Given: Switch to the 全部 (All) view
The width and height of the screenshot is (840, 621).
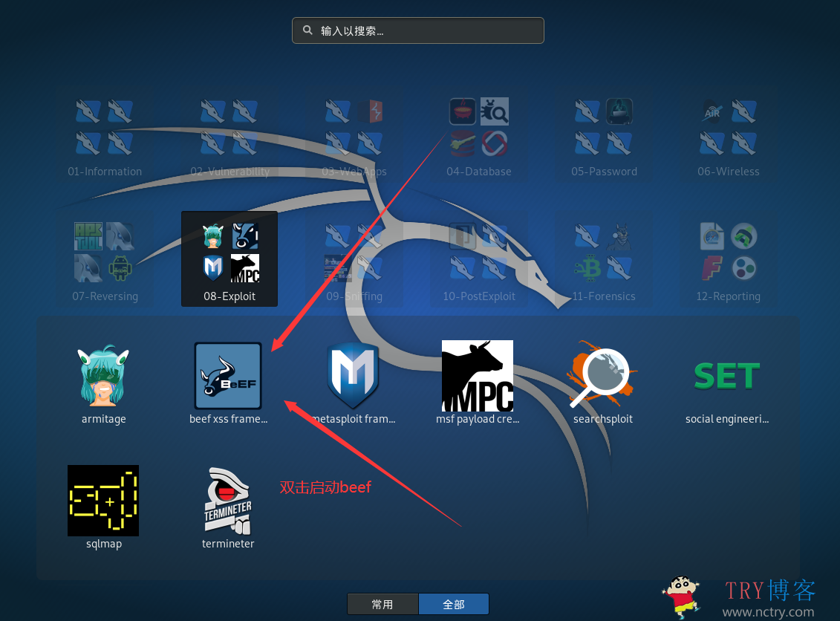Looking at the screenshot, I should pyautogui.click(x=454, y=605).
